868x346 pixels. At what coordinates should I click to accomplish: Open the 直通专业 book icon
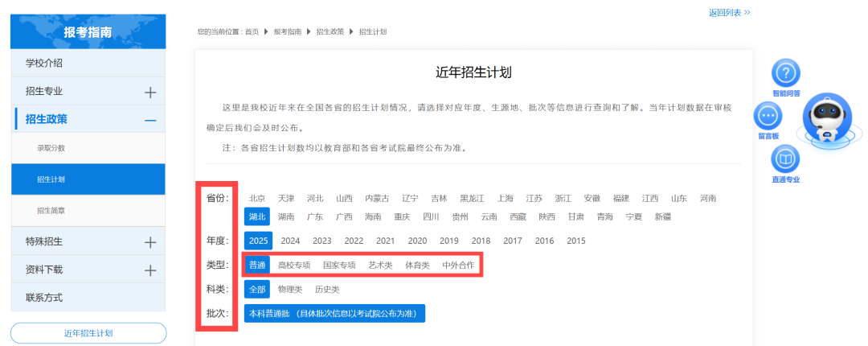785,159
